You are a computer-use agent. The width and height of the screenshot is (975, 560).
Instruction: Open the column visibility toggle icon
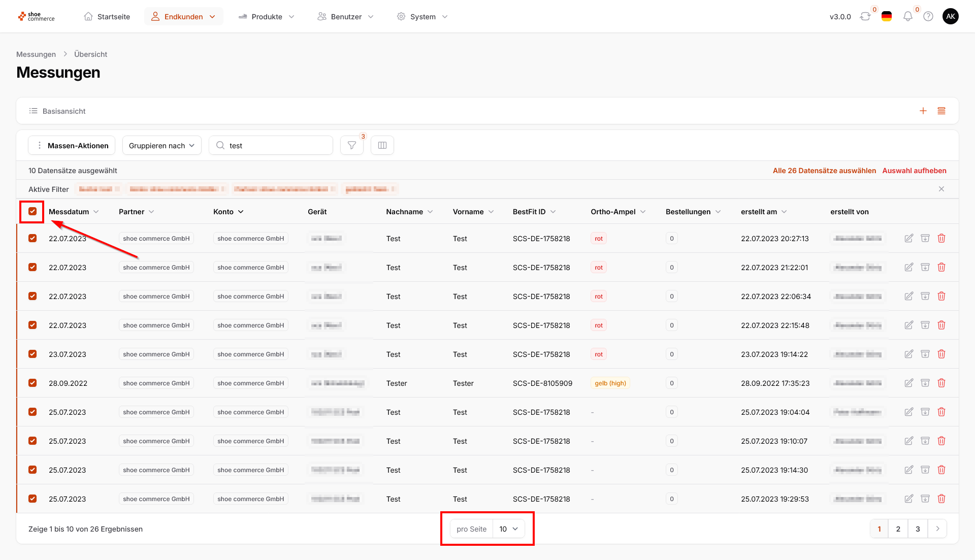382,145
